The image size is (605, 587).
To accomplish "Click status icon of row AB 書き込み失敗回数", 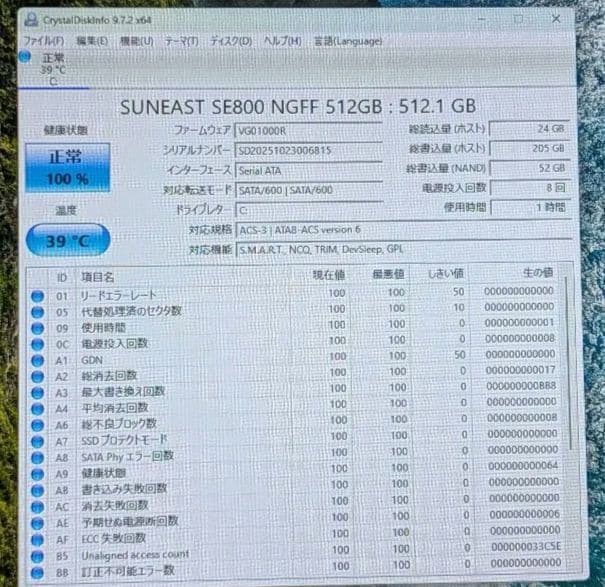I will pyautogui.click(x=37, y=490).
